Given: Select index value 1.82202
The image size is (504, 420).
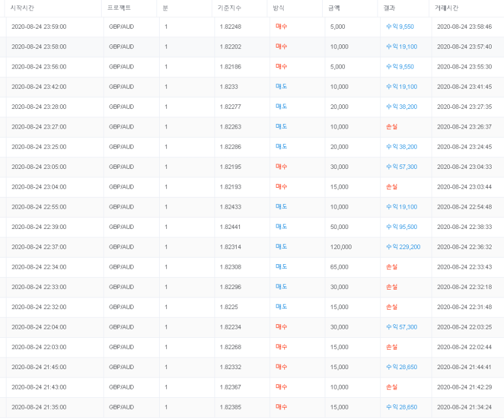Looking at the screenshot, I should pos(230,47).
